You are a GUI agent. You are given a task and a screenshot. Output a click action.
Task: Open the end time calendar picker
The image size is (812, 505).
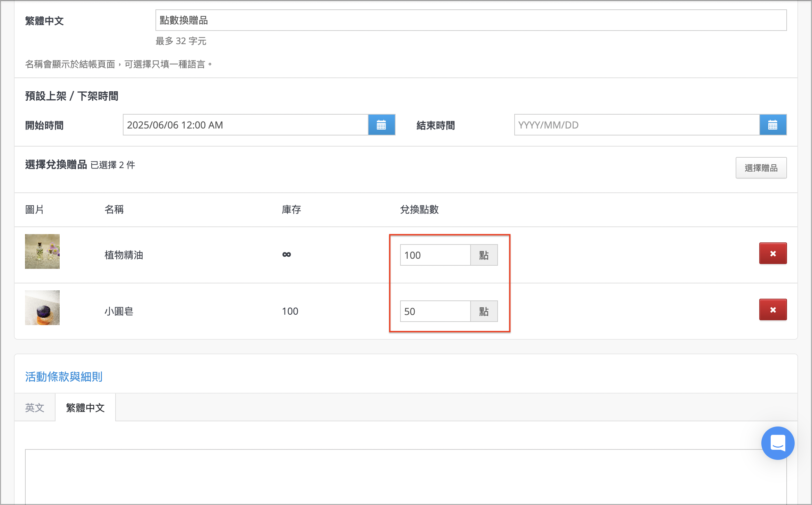(773, 125)
